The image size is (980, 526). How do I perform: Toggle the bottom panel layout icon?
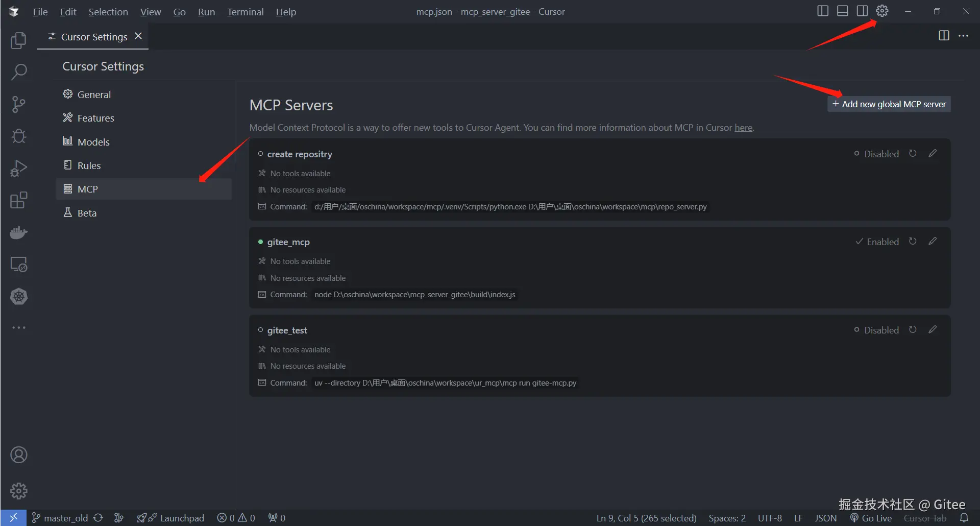coord(843,11)
